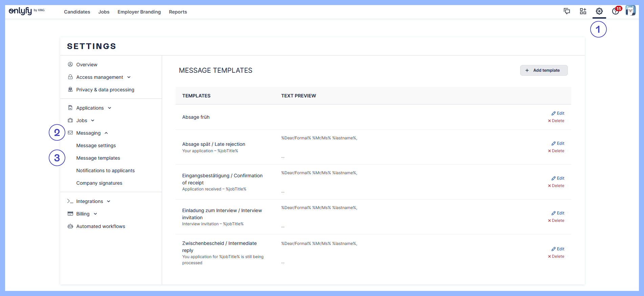Delete the Interview invitation template
The height and width of the screenshot is (296, 644).
click(556, 221)
